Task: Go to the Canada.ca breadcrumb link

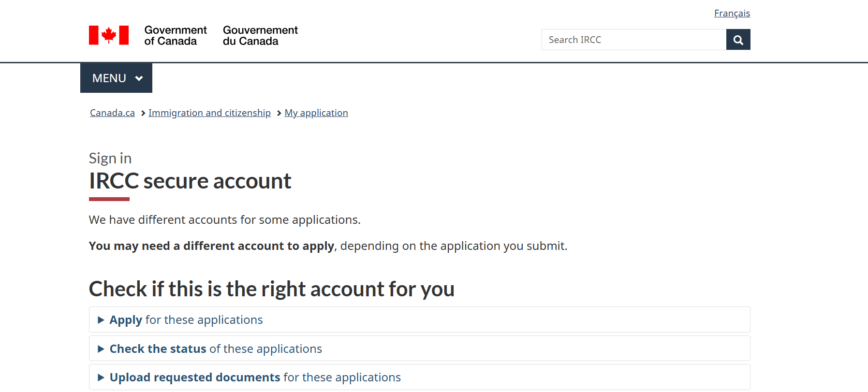Action: pyautogui.click(x=112, y=113)
